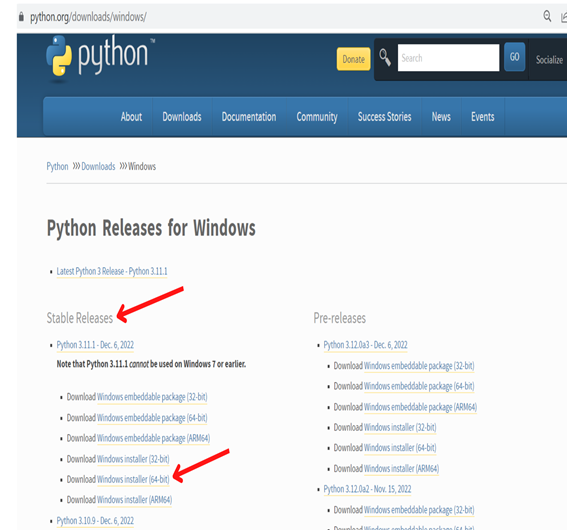Click the Python breadcrumb link
Viewport: 567px width, 532px height.
[57, 166]
